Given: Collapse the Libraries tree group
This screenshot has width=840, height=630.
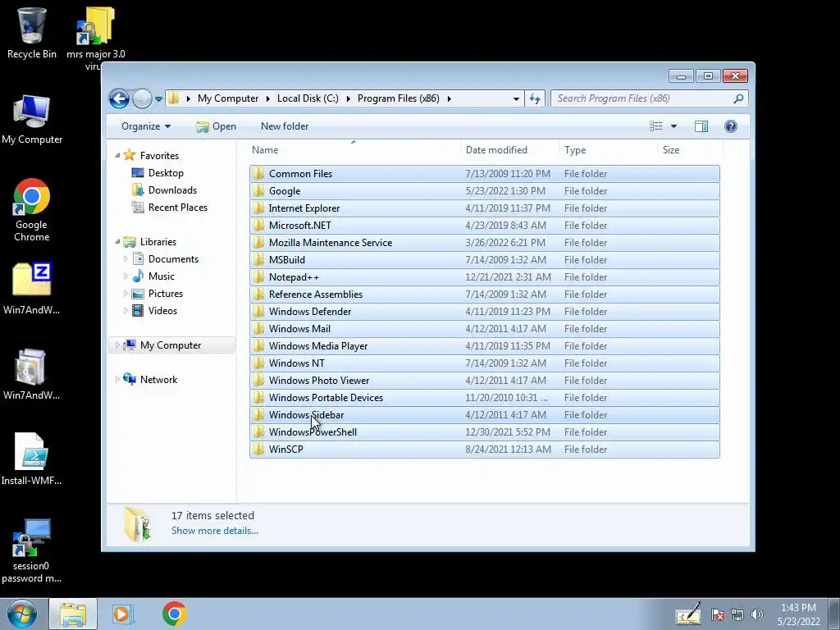Looking at the screenshot, I should click(x=117, y=242).
